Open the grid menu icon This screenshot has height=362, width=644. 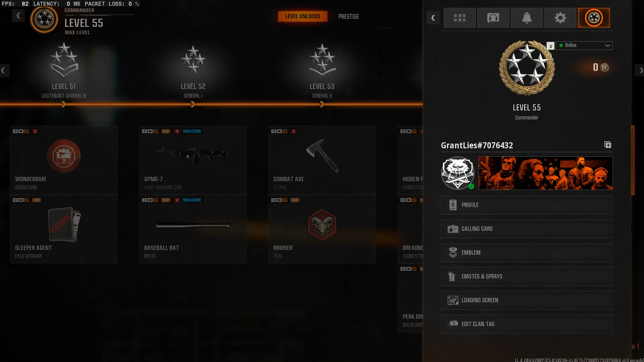(459, 18)
